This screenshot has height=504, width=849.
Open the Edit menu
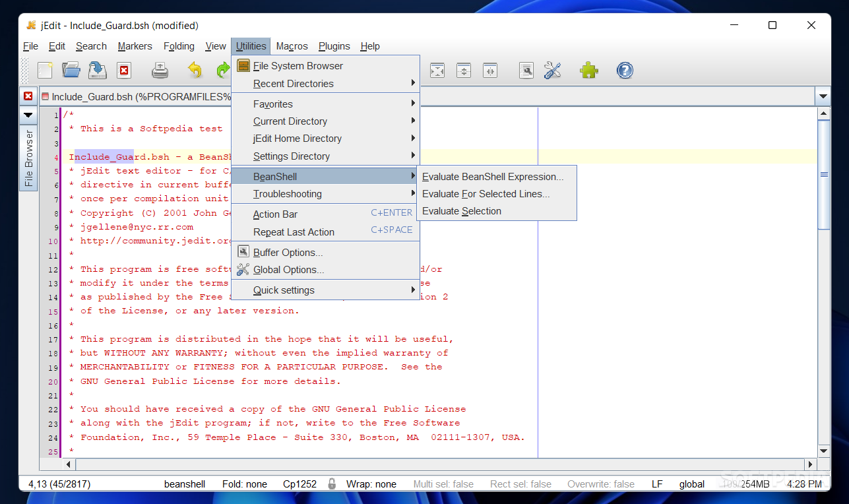coord(57,46)
